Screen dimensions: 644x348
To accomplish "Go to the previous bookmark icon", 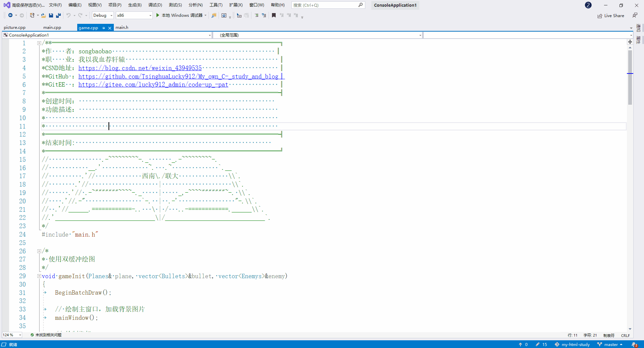I will click(x=281, y=15).
